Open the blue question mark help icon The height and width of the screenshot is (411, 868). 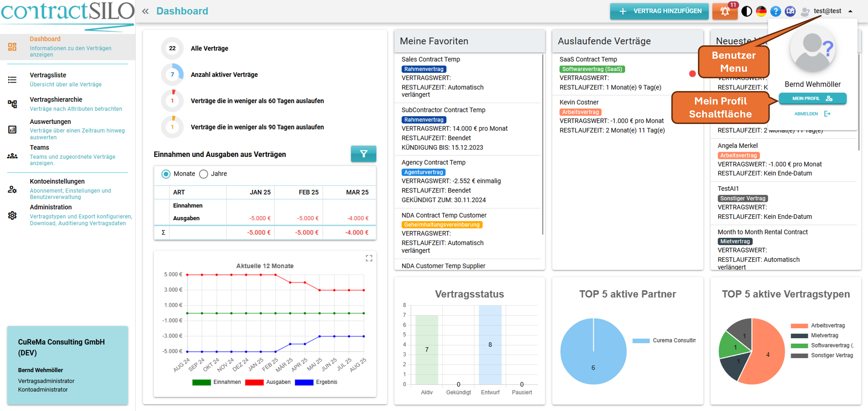click(776, 11)
